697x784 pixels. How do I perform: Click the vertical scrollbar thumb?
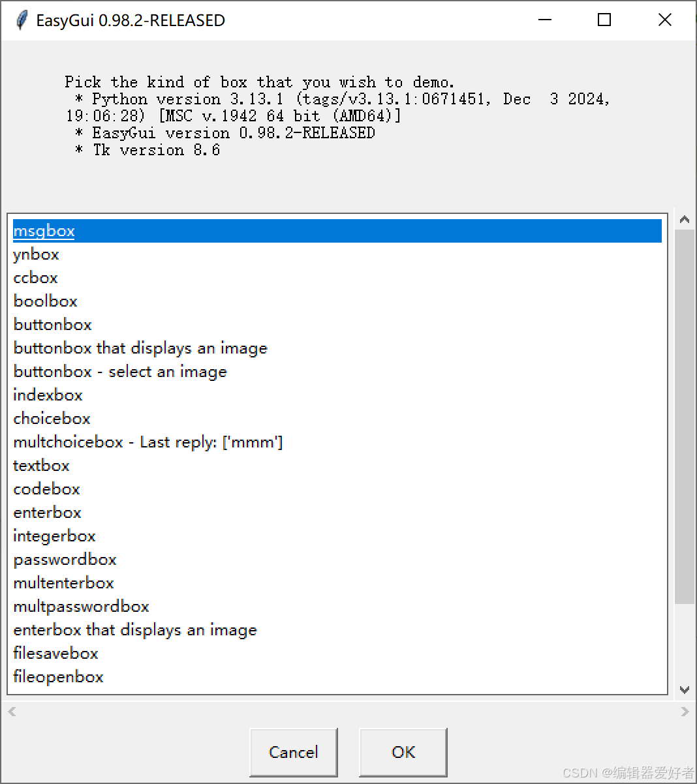(685, 416)
